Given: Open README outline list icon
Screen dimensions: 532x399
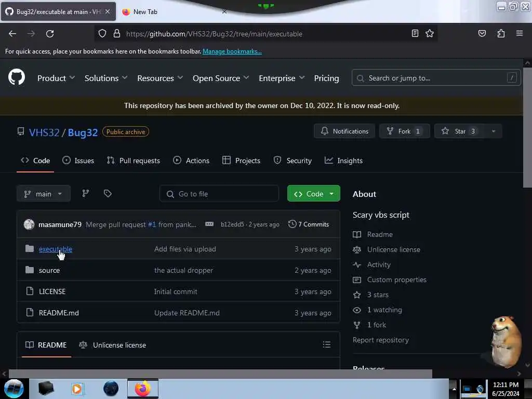Looking at the screenshot, I should pos(327,345).
